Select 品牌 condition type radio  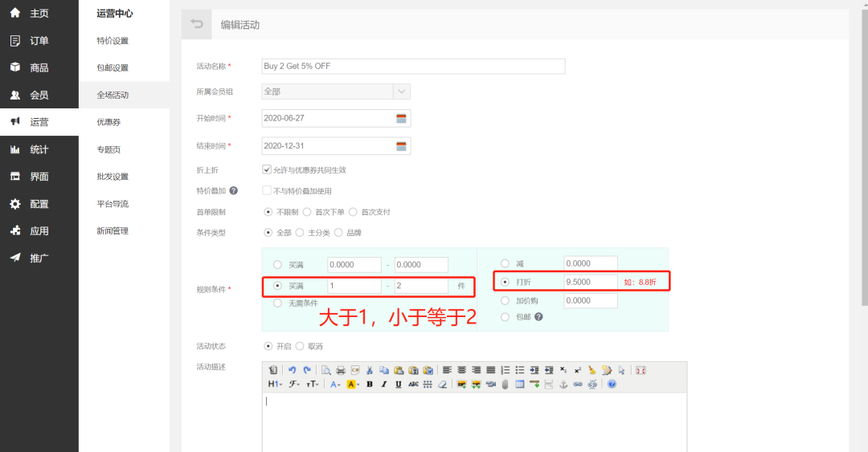tap(338, 232)
